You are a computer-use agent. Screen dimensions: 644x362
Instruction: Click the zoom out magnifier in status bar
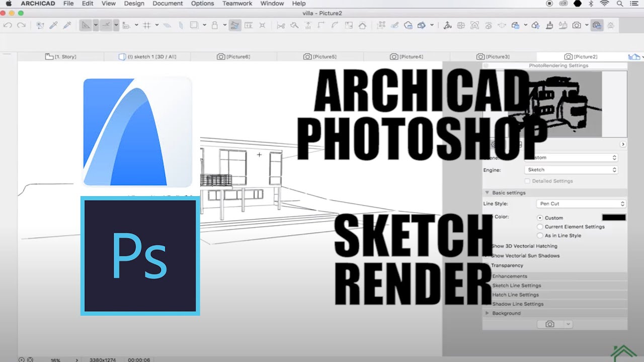coord(22,359)
